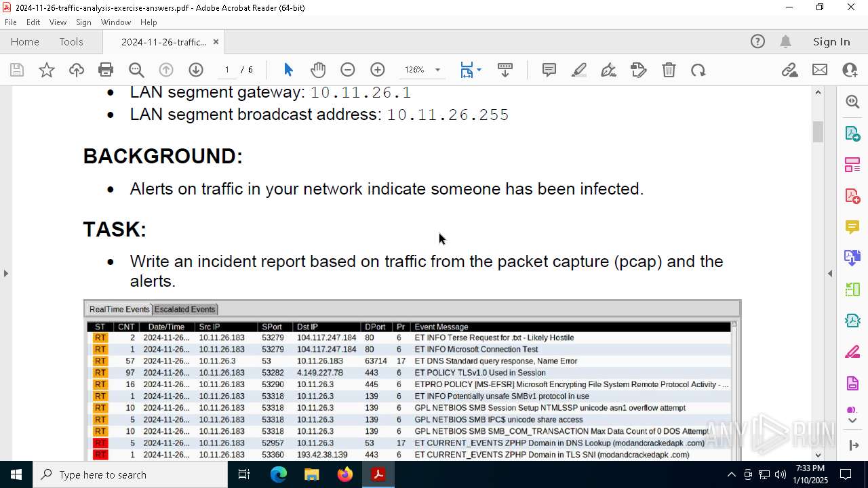The height and width of the screenshot is (488, 868).
Task: Open the sidebar search magnifier tool
Action: 852,102
